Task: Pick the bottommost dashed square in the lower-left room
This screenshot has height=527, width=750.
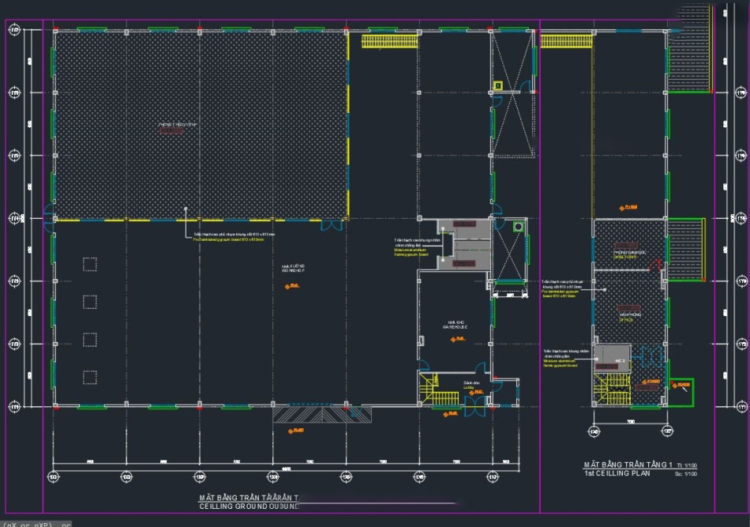Action: pyautogui.click(x=90, y=377)
